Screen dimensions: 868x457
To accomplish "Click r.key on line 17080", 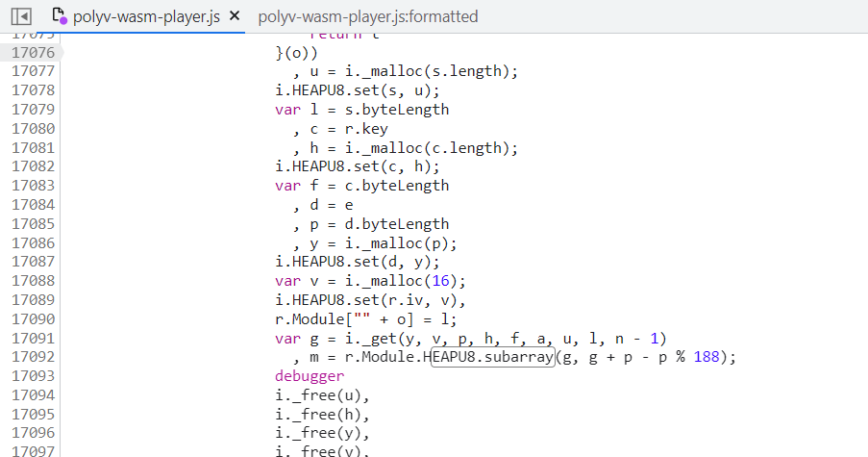I will [x=366, y=129].
